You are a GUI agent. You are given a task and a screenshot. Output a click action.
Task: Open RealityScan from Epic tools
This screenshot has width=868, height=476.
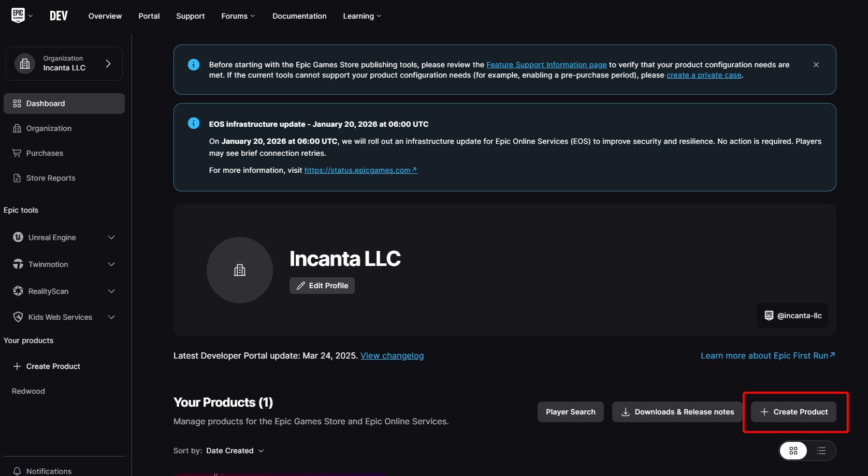[47, 291]
